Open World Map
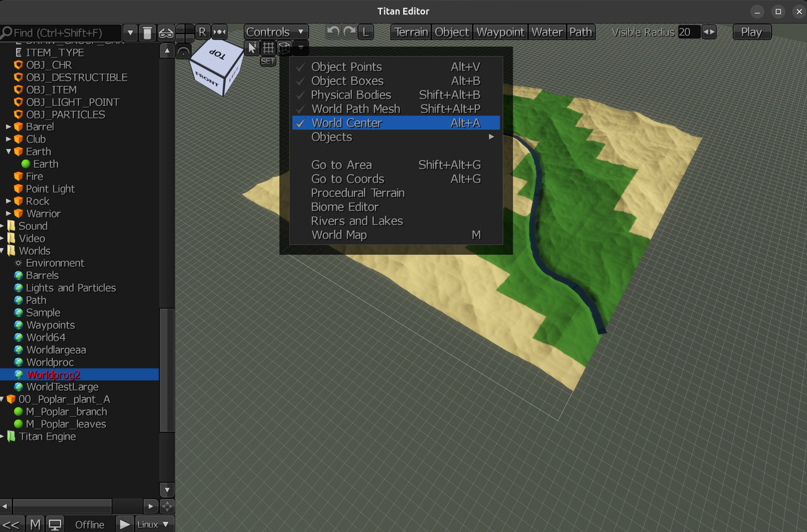This screenshot has width=807, height=532. click(396, 235)
